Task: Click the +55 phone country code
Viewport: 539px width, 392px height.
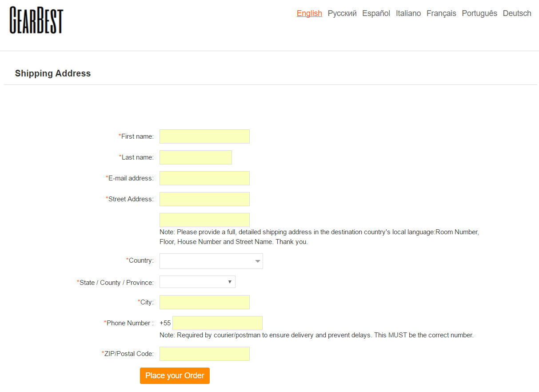Action: pyautogui.click(x=165, y=323)
